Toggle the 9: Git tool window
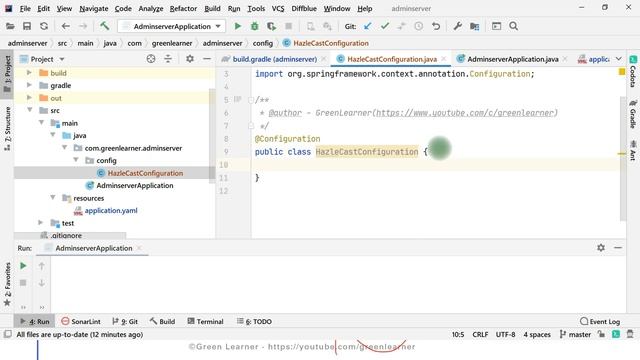 click(125, 321)
